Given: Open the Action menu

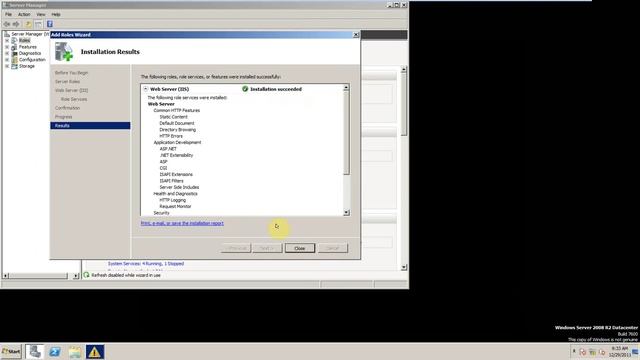Looking at the screenshot, I should 24,14.
